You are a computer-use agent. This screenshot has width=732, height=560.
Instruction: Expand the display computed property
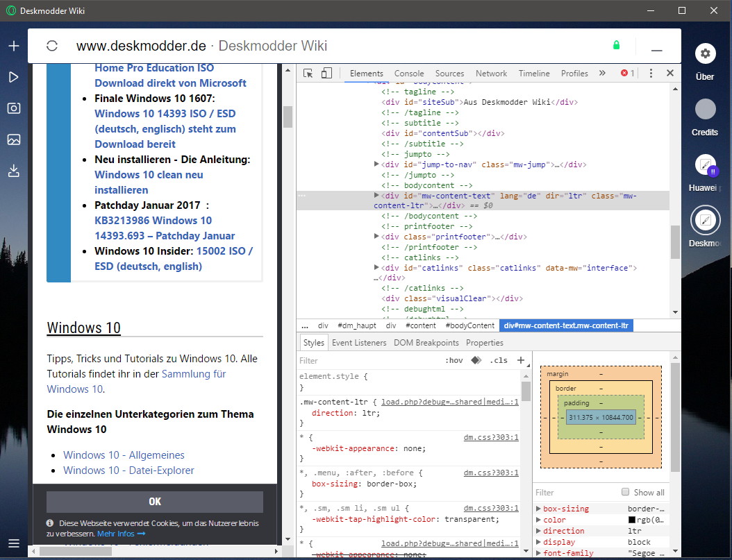pos(538,542)
